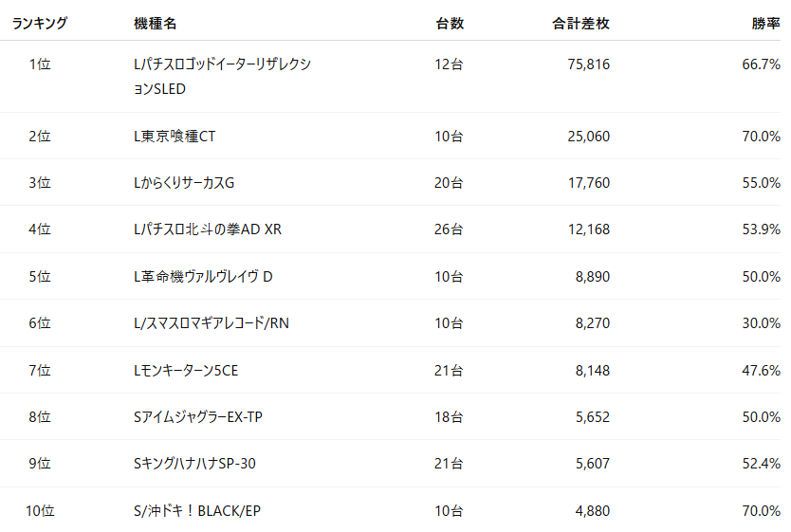Click the 47.6% win rate cell
The width and height of the screenshot is (791, 532).
(x=762, y=371)
